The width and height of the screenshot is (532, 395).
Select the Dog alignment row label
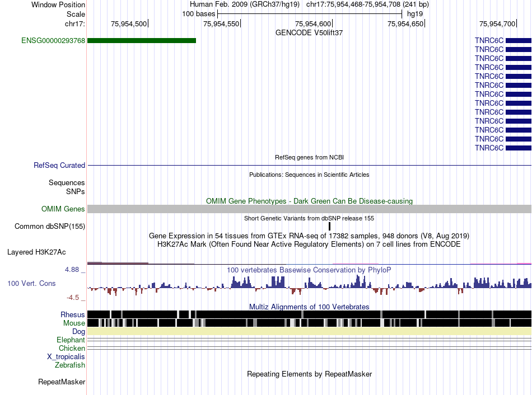tap(79, 332)
